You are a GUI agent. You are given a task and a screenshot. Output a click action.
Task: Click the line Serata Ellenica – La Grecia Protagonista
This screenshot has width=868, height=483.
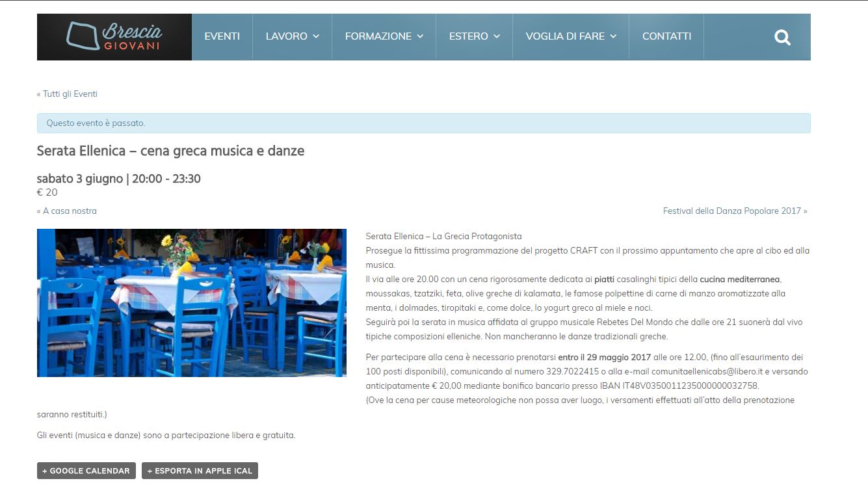tap(444, 236)
